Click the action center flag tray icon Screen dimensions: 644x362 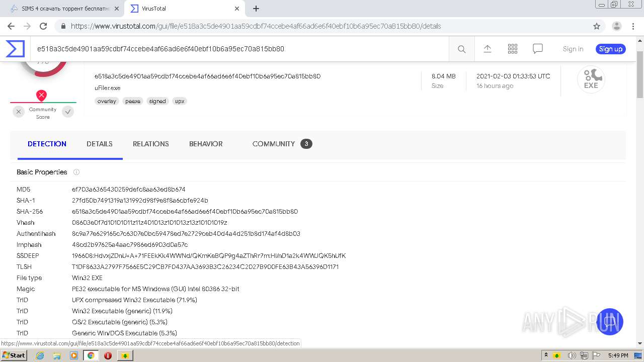tap(597, 355)
